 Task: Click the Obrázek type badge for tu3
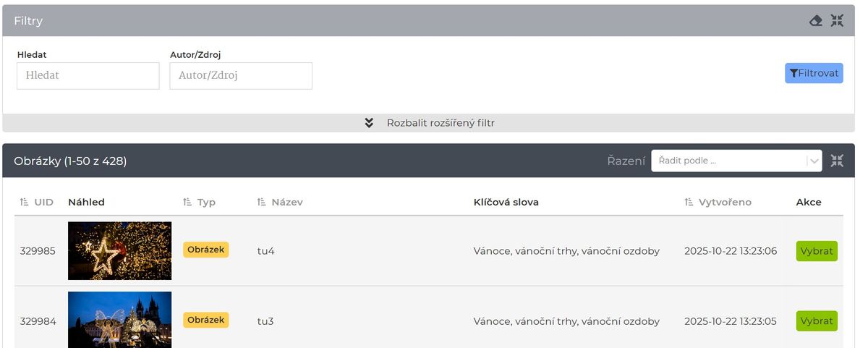[x=205, y=320]
